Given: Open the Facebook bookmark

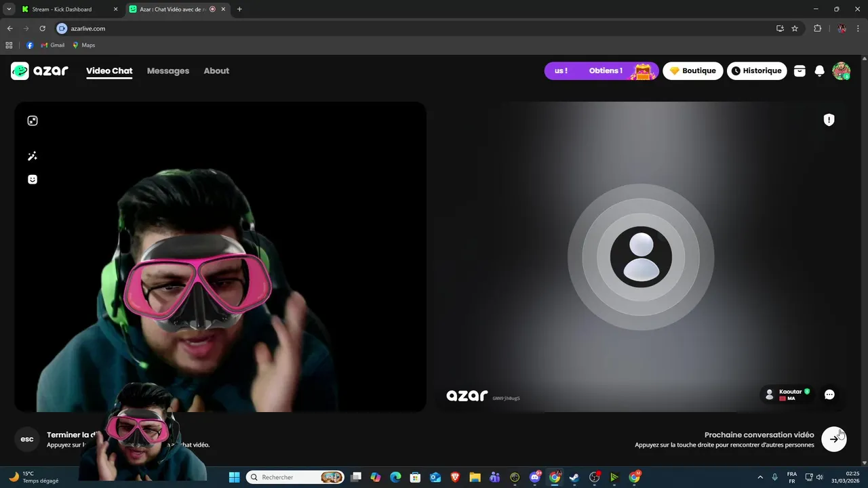Looking at the screenshot, I should pyautogui.click(x=30, y=45).
